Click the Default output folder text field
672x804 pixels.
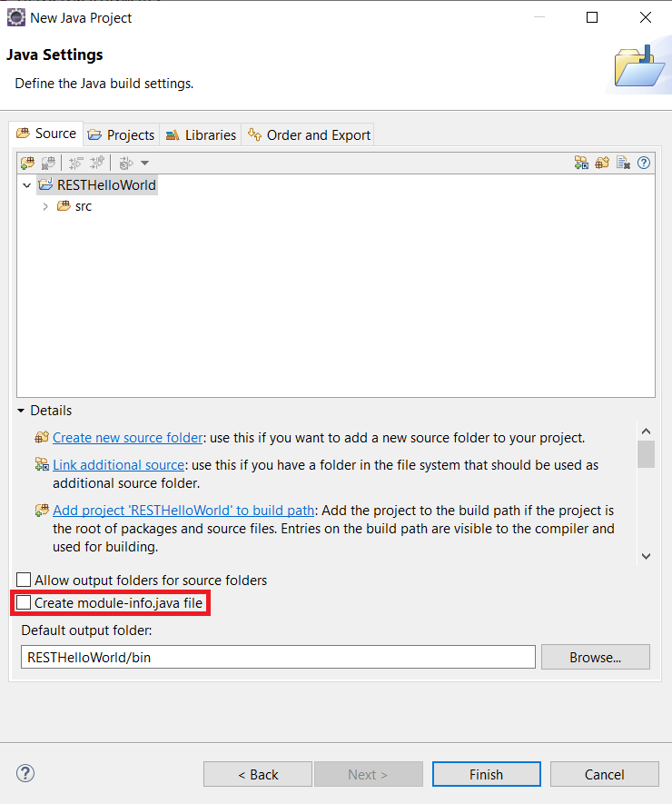click(x=277, y=657)
